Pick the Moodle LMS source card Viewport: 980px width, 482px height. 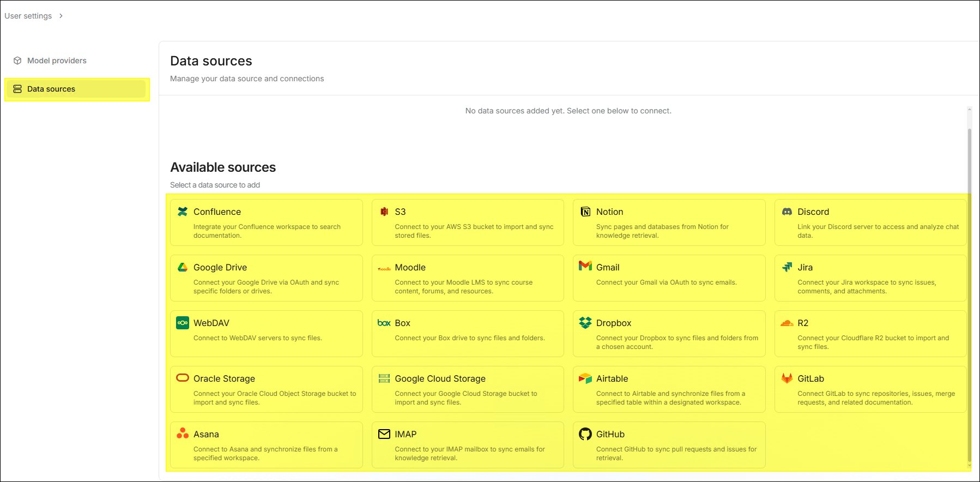(x=468, y=278)
